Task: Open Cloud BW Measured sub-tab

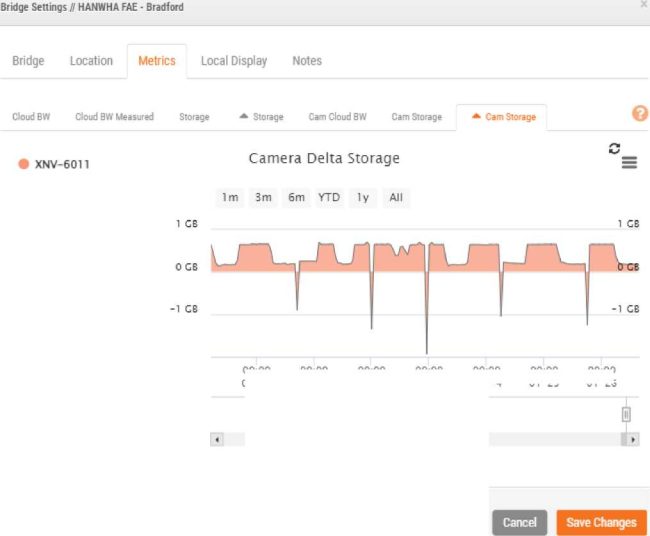Action: 114,117
